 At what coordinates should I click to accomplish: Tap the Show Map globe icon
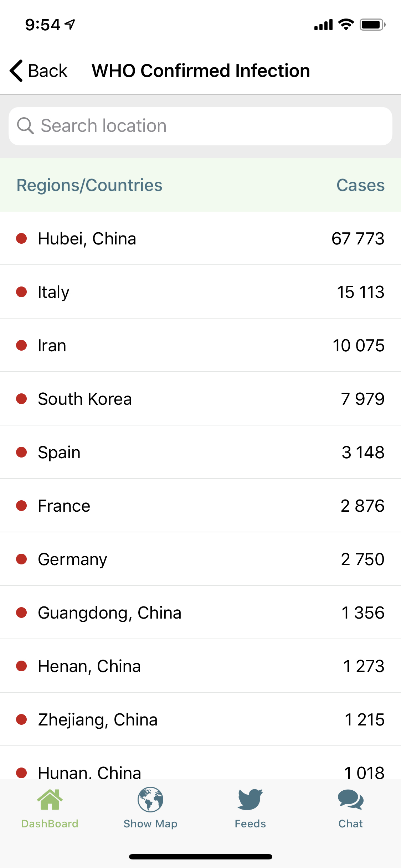pyautogui.click(x=150, y=800)
